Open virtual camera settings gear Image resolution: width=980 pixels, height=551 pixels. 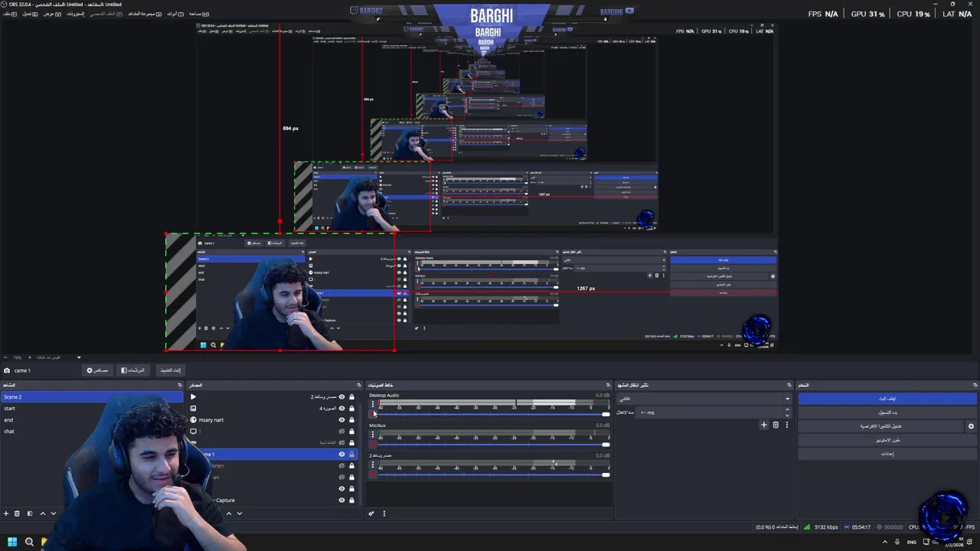971,426
